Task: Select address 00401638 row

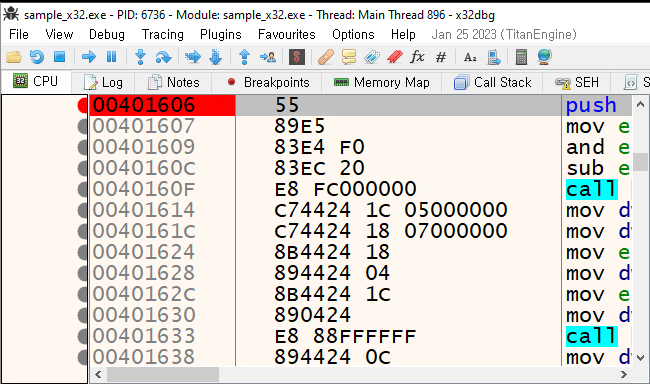Action: [143, 357]
